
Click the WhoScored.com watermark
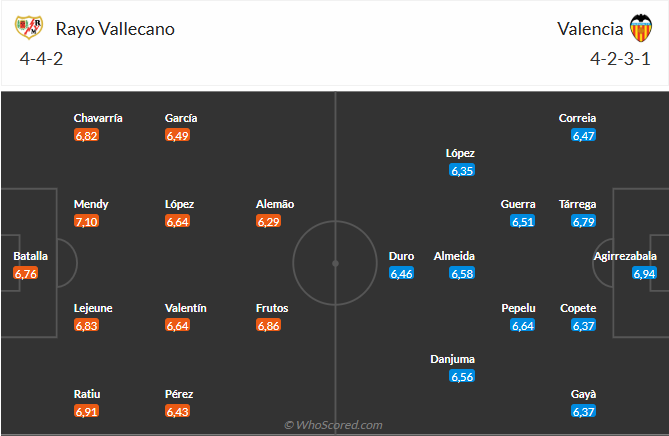tap(333, 425)
